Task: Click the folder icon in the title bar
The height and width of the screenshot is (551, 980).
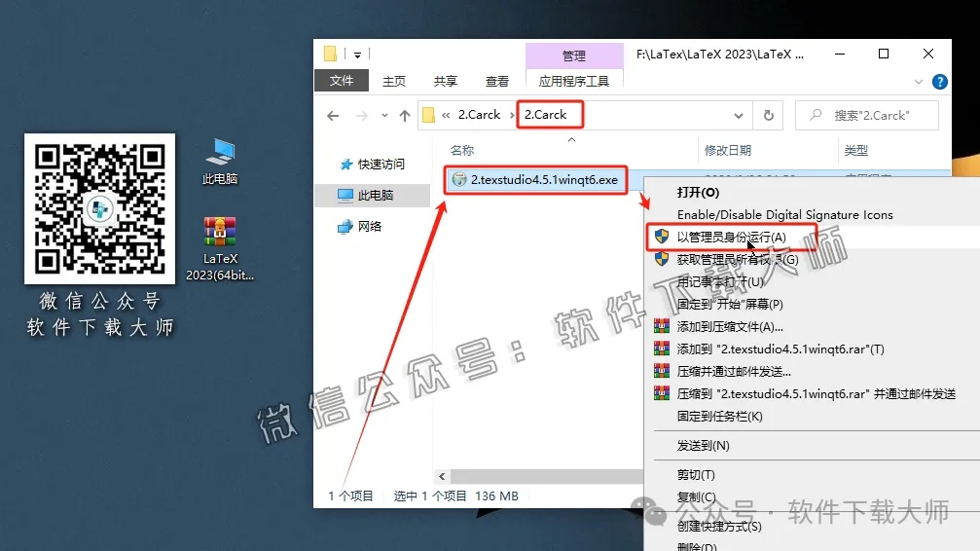Action: click(331, 54)
